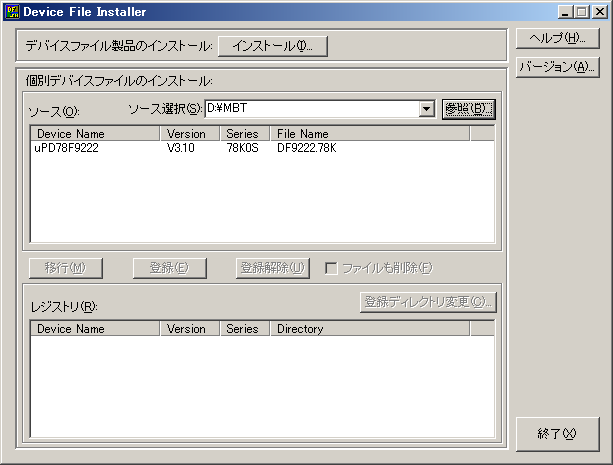This screenshot has width=613, height=465.
Task: Click the 参照(B)... browse button
Action: pos(469,109)
